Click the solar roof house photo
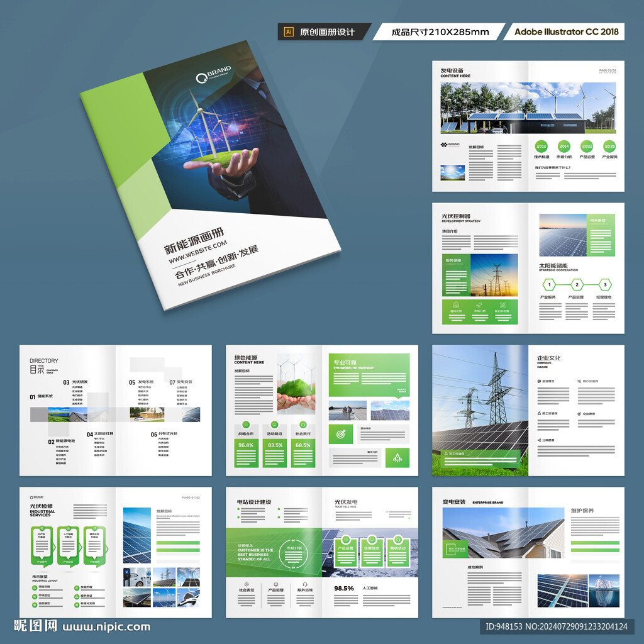This screenshot has width=644, height=644. 503,533
